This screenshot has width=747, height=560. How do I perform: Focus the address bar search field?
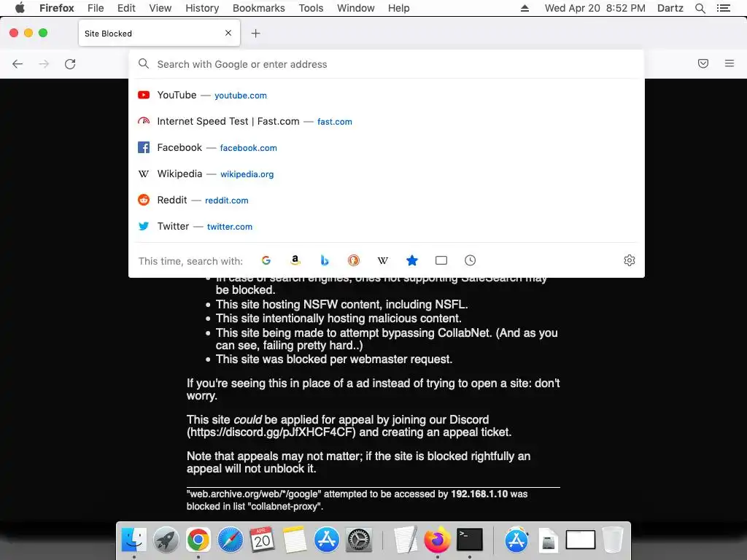[387, 64]
